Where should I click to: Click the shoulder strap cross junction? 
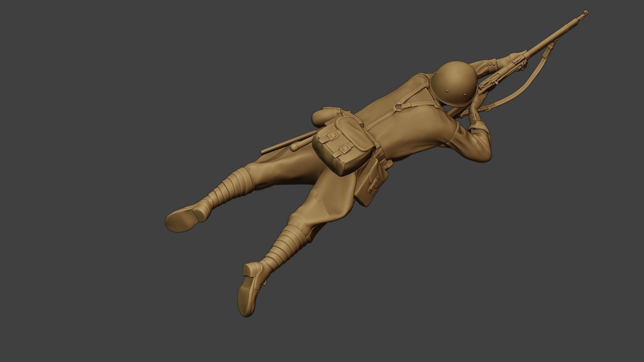pos(398,107)
